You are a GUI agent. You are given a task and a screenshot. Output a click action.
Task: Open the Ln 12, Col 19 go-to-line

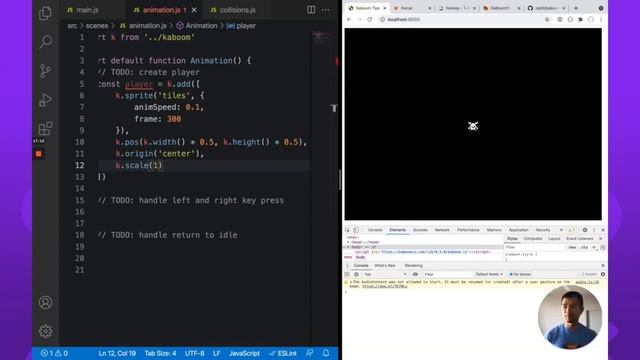pyautogui.click(x=117, y=353)
